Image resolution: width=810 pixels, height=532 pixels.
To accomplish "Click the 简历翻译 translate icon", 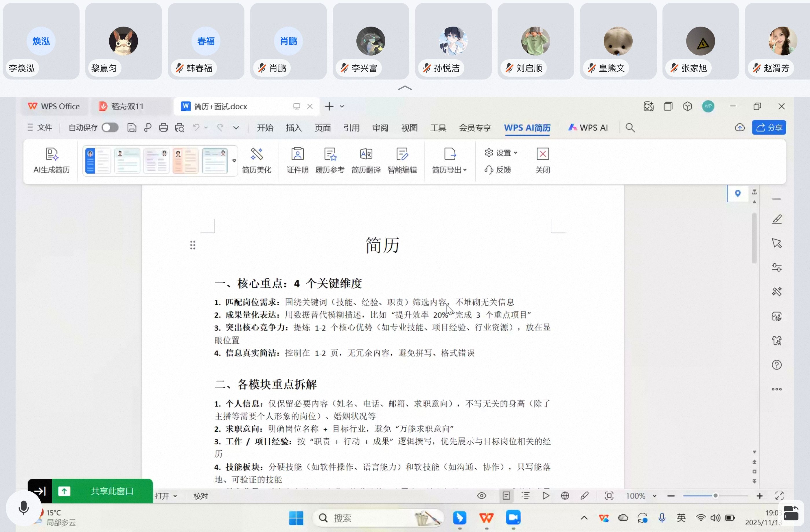I will tap(366, 154).
